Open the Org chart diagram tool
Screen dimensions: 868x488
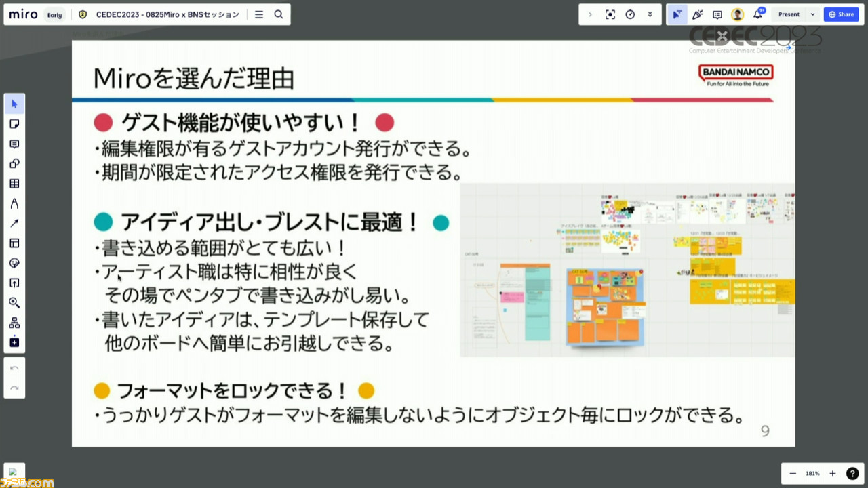click(14, 323)
